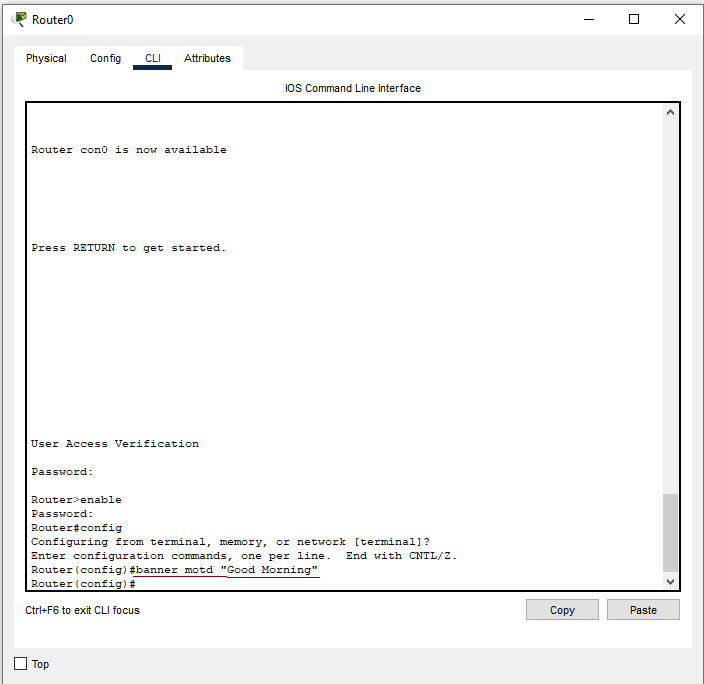This screenshot has height=684, width=704.
Task: Minimize the Router0 window
Action: coord(587,19)
